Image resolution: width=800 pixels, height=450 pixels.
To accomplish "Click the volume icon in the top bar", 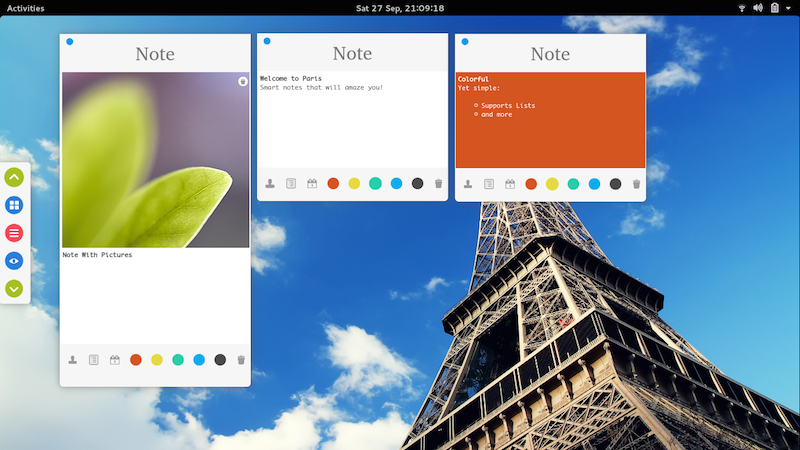I will tap(758, 8).
